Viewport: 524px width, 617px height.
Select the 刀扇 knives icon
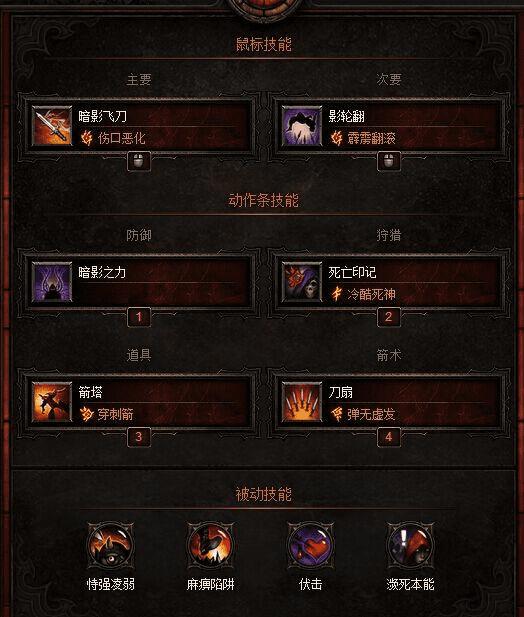(x=302, y=402)
